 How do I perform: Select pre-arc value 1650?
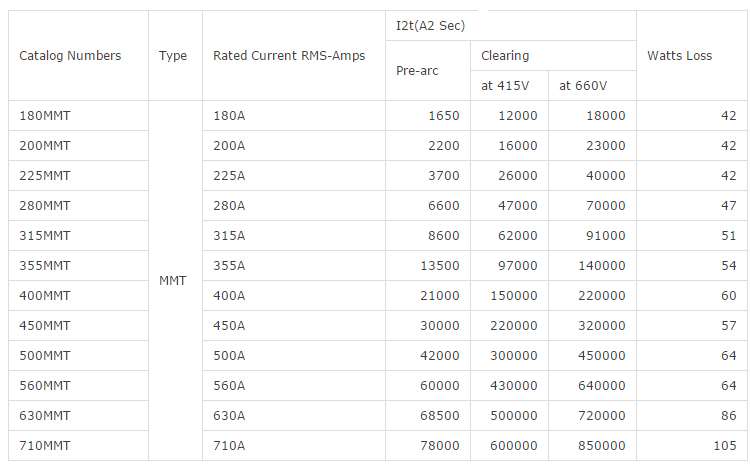[443, 116]
